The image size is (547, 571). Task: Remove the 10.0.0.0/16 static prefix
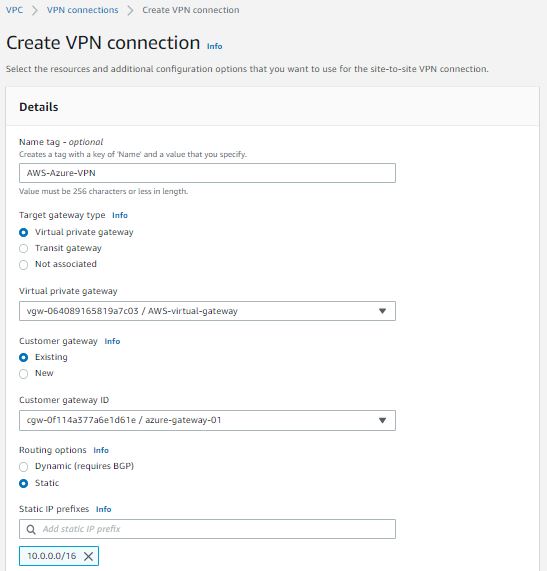coord(88,556)
